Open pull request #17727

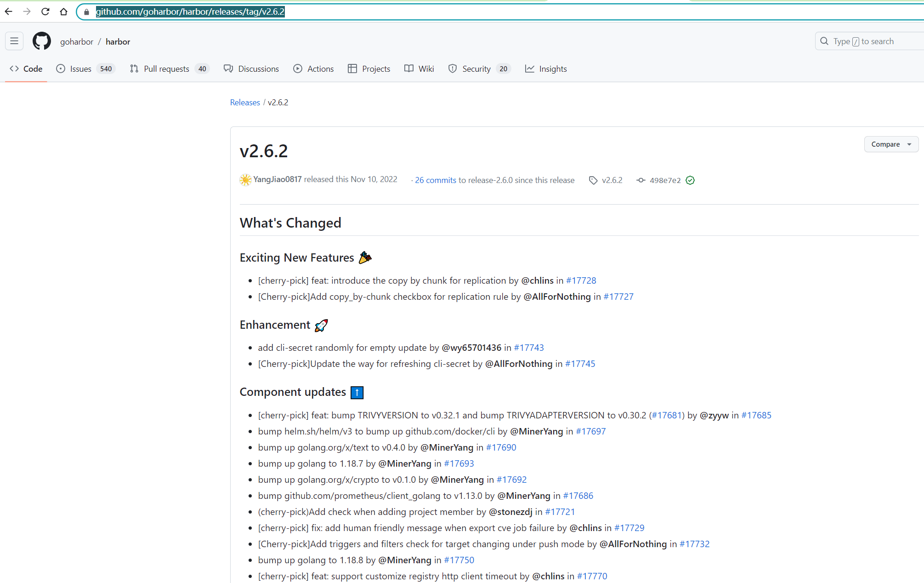[618, 297]
